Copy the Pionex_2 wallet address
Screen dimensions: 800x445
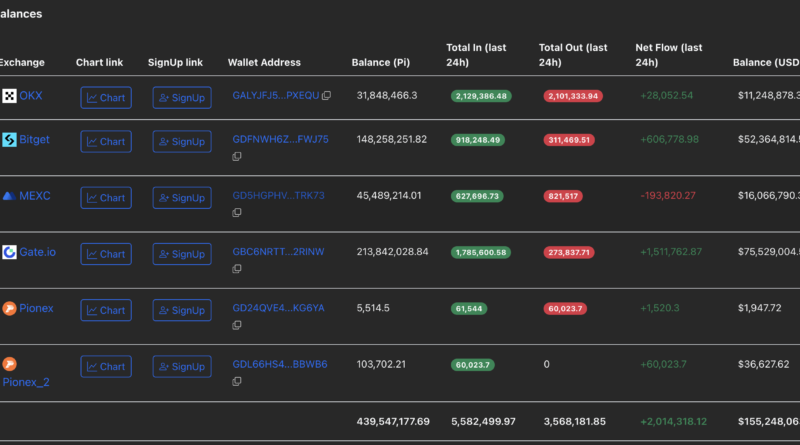[x=237, y=380]
